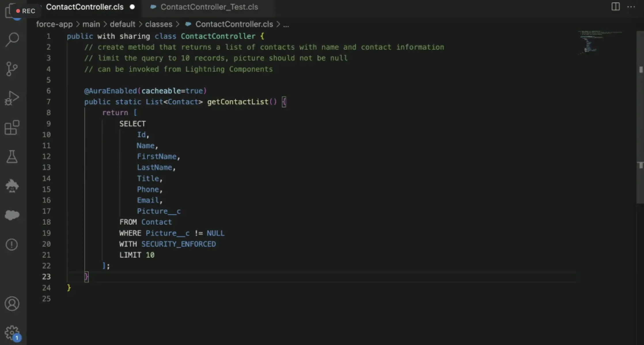Click LIMIT 10 clause
The height and width of the screenshot is (345, 644).
[137, 255]
